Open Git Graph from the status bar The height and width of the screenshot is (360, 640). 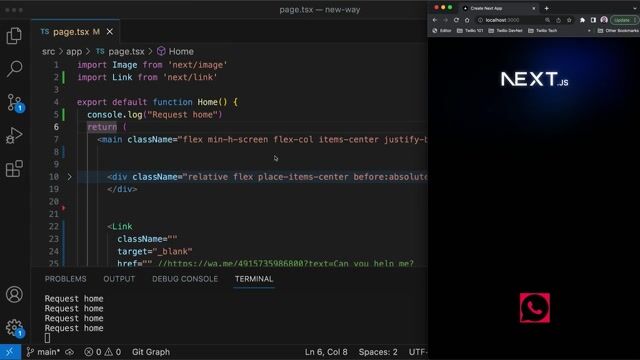[151, 352]
